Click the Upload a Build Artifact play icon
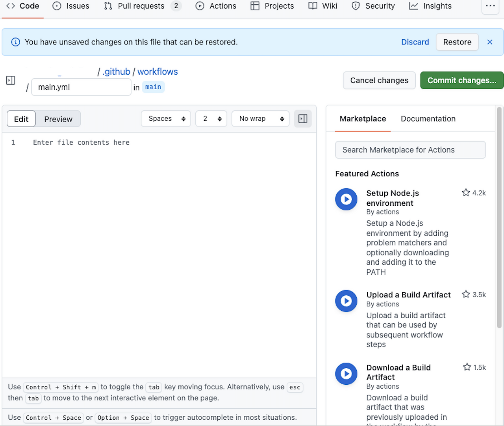504x426 pixels. coord(346,301)
